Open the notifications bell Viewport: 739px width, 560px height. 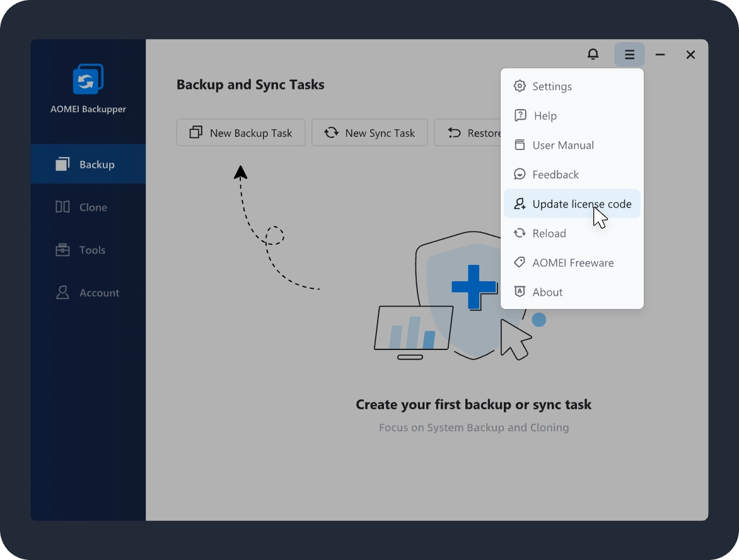pos(593,55)
